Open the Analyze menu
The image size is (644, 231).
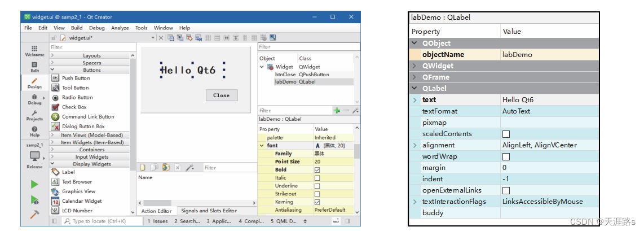point(120,28)
